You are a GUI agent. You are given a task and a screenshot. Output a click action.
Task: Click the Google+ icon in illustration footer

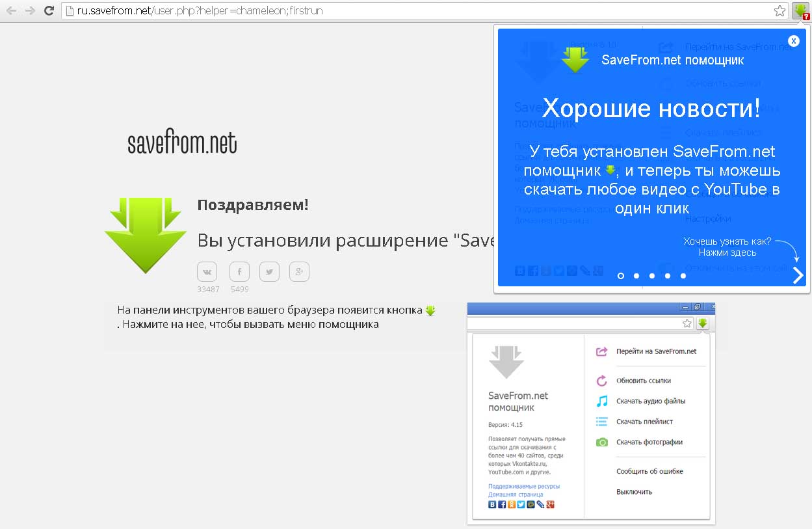551,504
